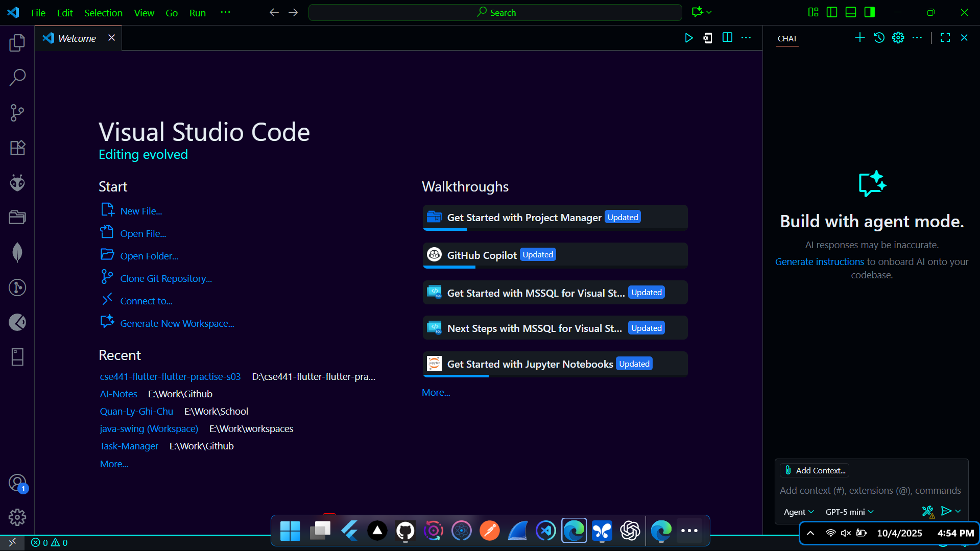Image resolution: width=980 pixels, height=551 pixels.
Task: Maximize the chat panel
Action: click(945, 38)
